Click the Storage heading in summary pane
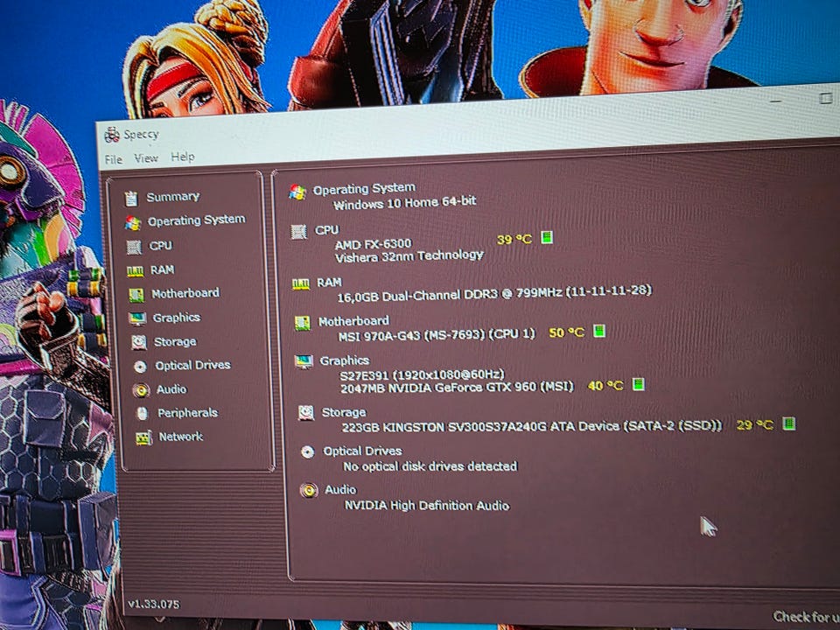 (x=343, y=412)
